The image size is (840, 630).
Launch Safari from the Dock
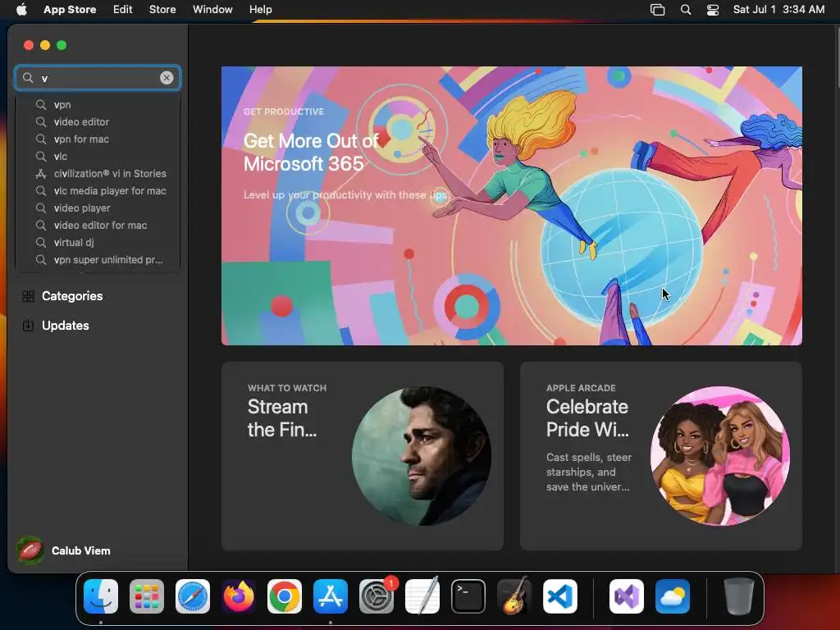(193, 596)
